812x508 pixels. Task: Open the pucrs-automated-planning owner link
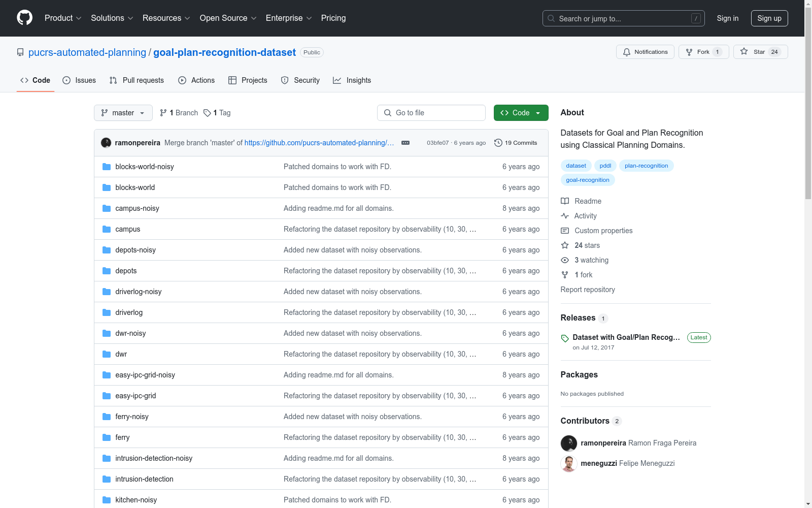(x=87, y=52)
